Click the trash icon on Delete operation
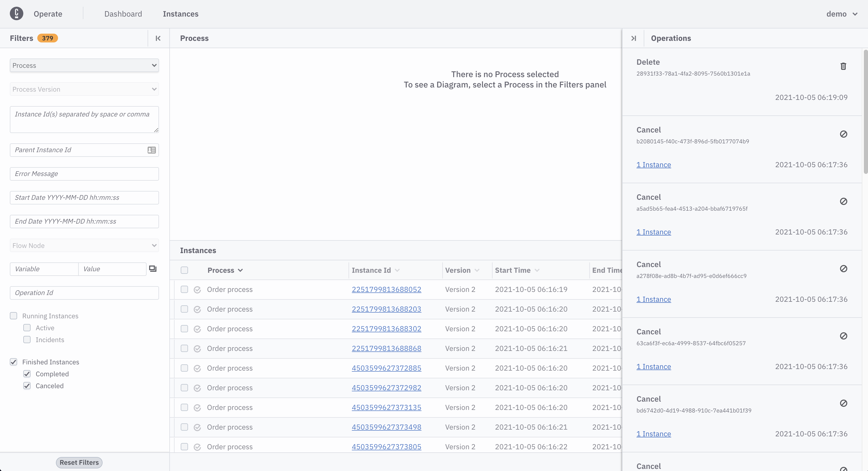This screenshot has width=868, height=471. [x=843, y=66]
